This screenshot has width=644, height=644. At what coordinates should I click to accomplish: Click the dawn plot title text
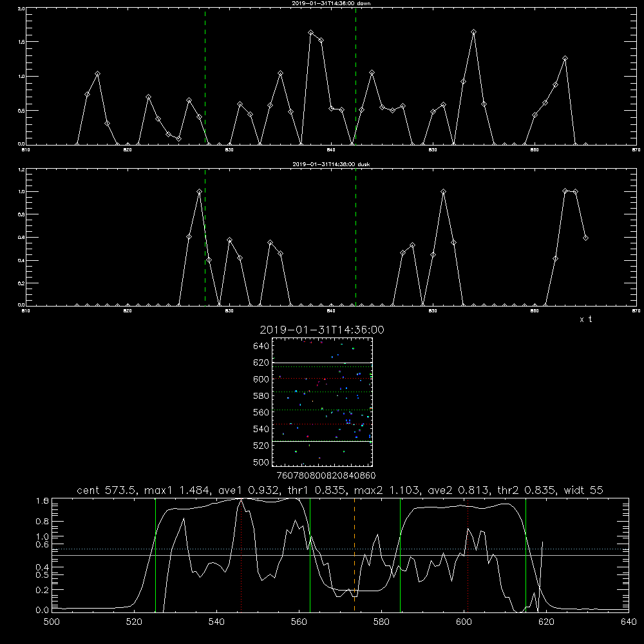point(331,3)
